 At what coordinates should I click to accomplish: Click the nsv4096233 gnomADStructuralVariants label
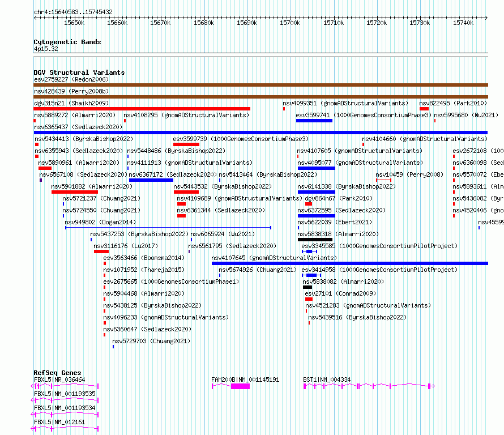(166, 317)
